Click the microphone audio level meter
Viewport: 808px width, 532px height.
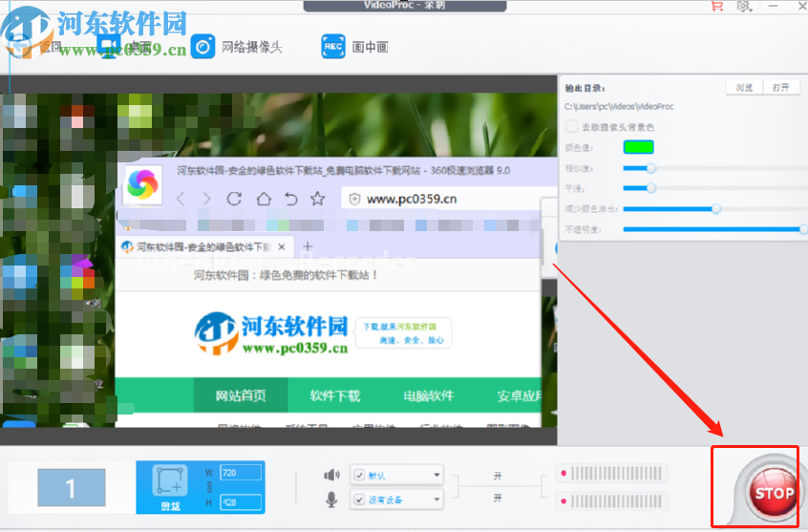tap(611, 501)
